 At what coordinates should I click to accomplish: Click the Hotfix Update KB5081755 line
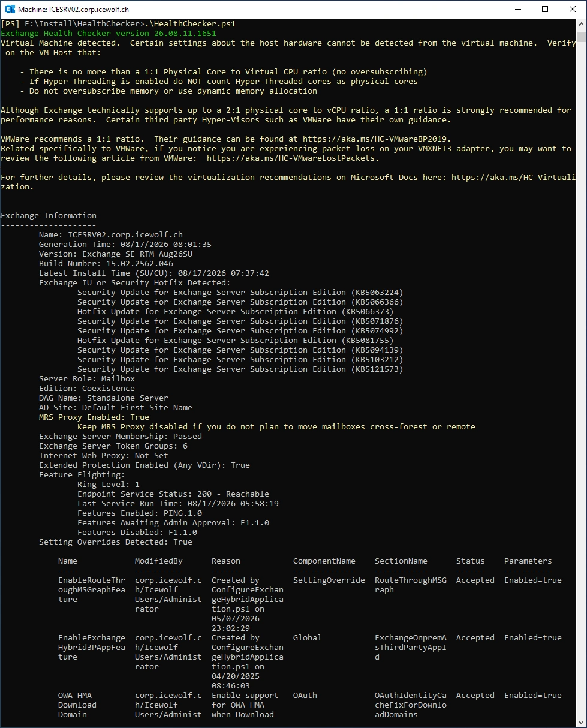click(x=236, y=341)
